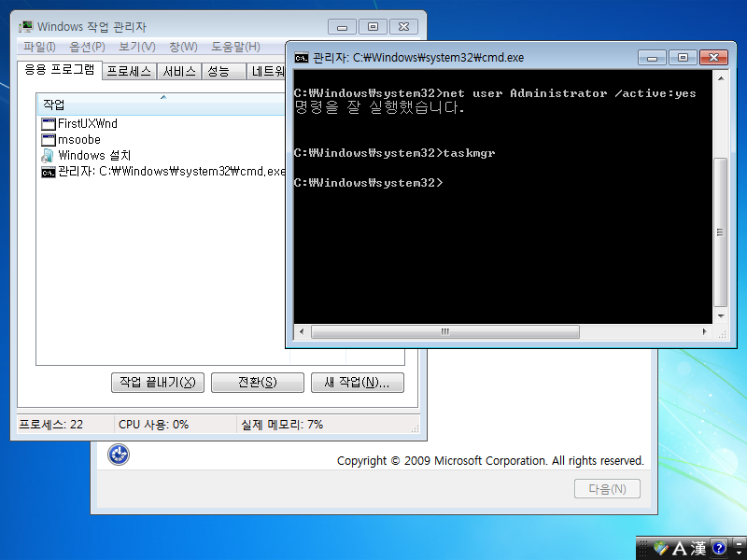Viewport: 747px width, 560px height.
Task: Maximize the Task Manager window
Action: (373, 27)
